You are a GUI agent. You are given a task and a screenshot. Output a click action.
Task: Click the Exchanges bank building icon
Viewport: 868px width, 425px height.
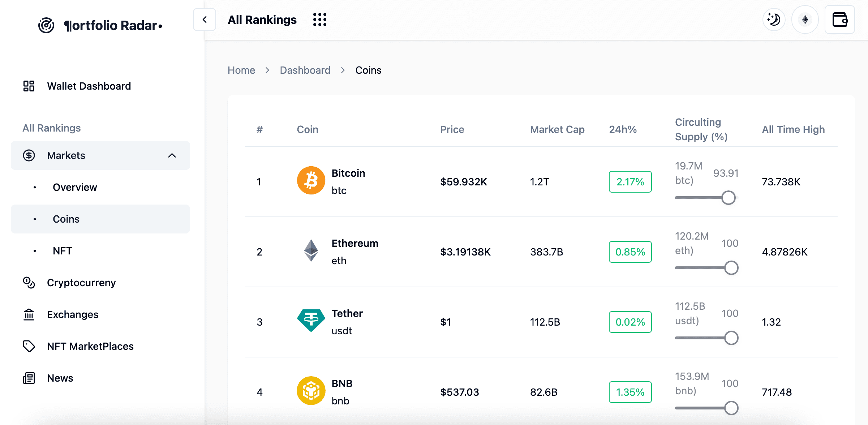[x=29, y=314]
